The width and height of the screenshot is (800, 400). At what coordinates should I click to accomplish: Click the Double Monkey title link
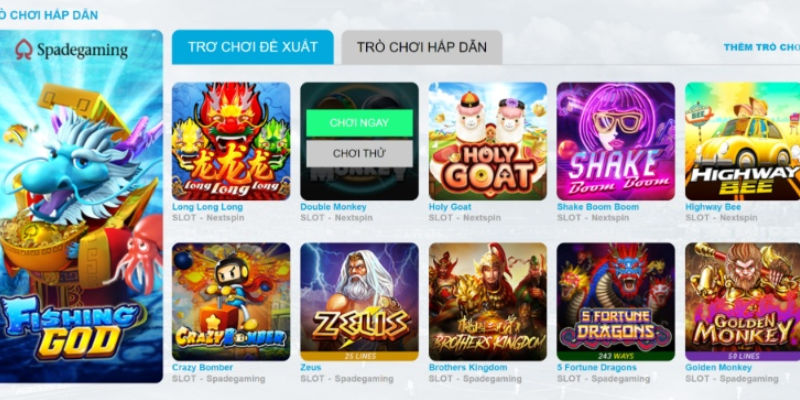point(333,207)
